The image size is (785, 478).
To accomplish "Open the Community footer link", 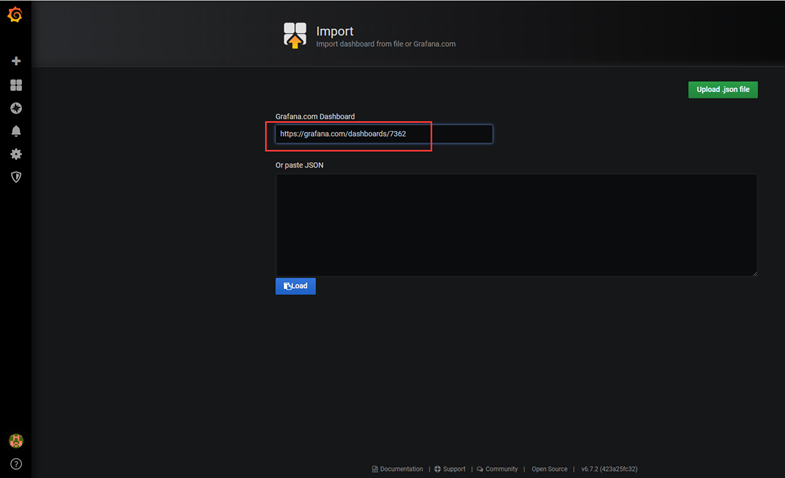I will (497, 469).
